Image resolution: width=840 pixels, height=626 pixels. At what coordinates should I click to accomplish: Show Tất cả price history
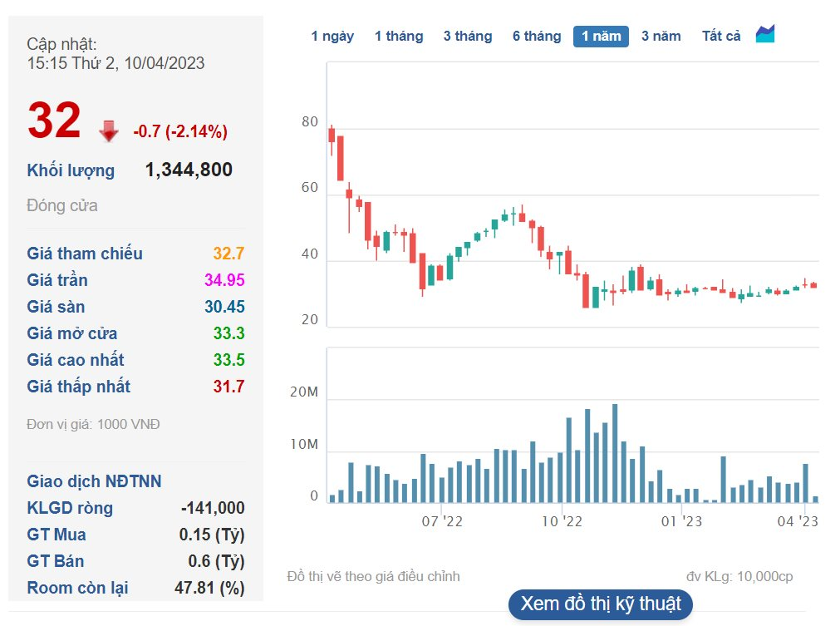[x=721, y=37]
